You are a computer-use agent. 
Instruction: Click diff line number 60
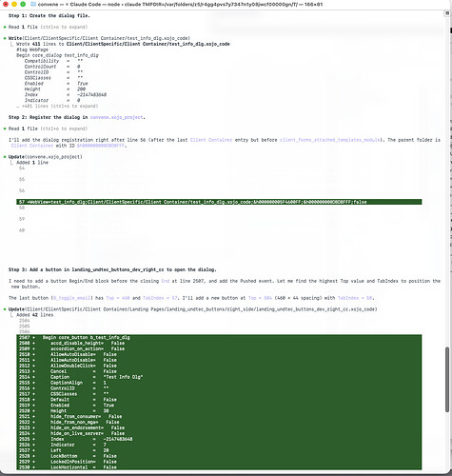[22, 230]
